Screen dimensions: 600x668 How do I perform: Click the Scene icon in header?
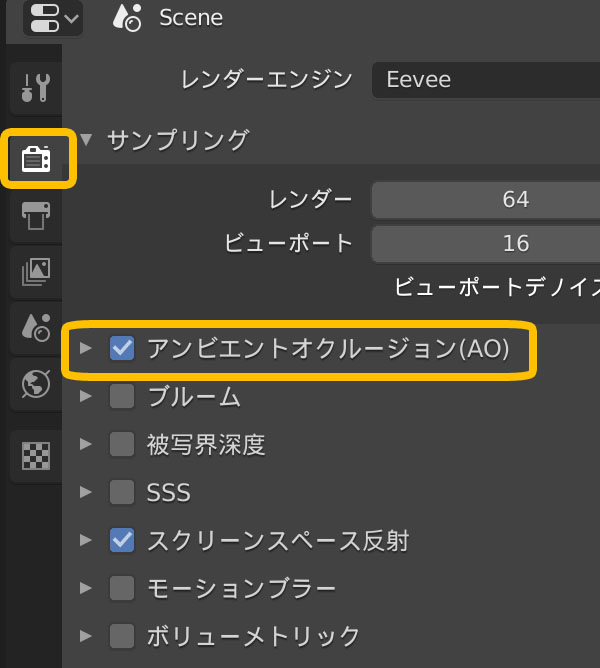127,18
